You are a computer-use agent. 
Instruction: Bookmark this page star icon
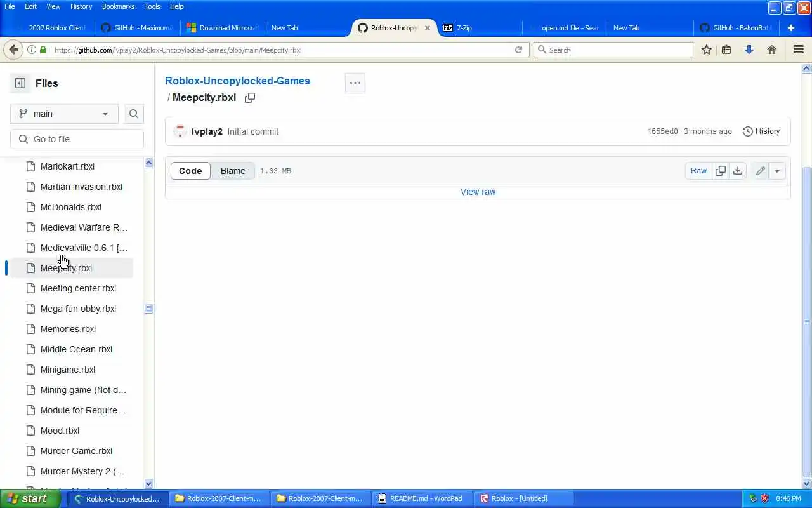[x=706, y=50]
